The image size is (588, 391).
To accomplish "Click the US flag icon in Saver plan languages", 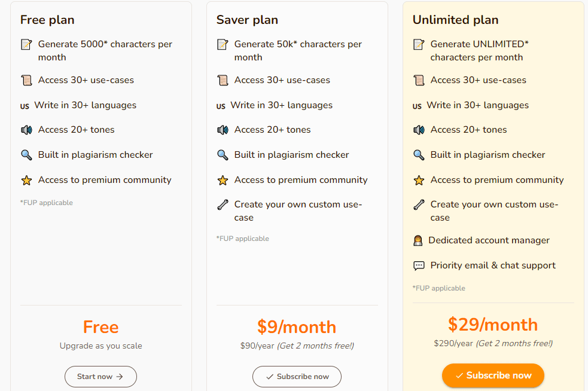I will click(221, 106).
